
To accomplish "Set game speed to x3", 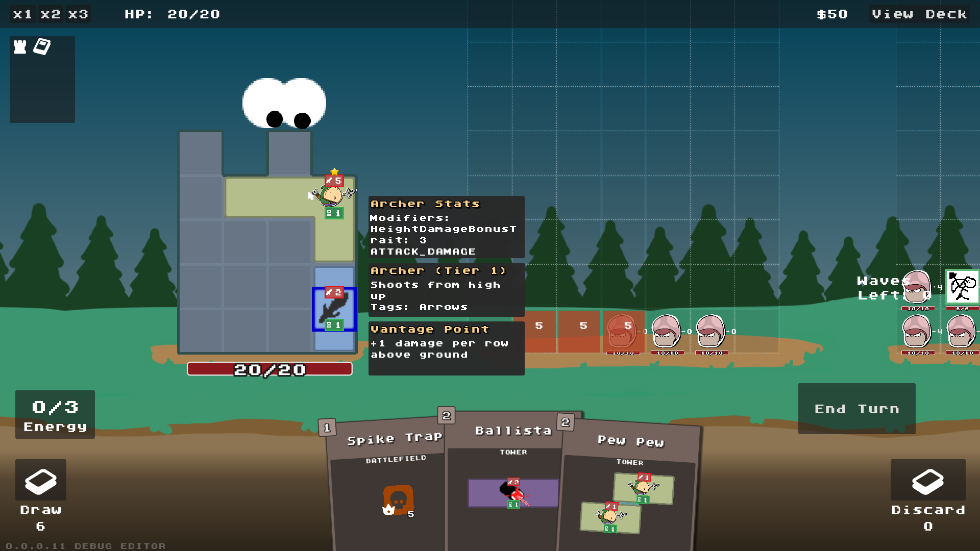I will 78,14.
